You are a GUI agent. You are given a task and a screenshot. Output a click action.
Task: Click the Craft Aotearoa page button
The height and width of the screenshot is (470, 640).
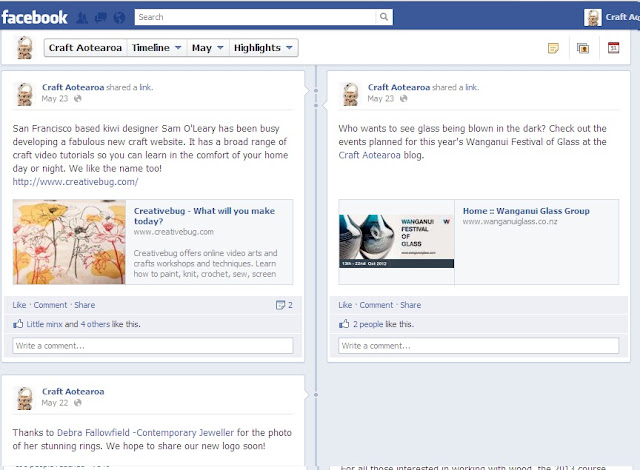85,48
